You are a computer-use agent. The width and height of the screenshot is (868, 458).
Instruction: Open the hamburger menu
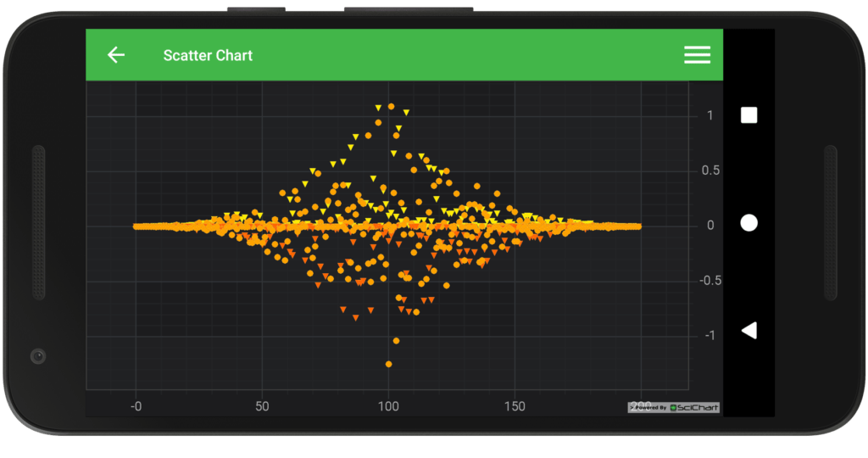pyautogui.click(x=697, y=55)
